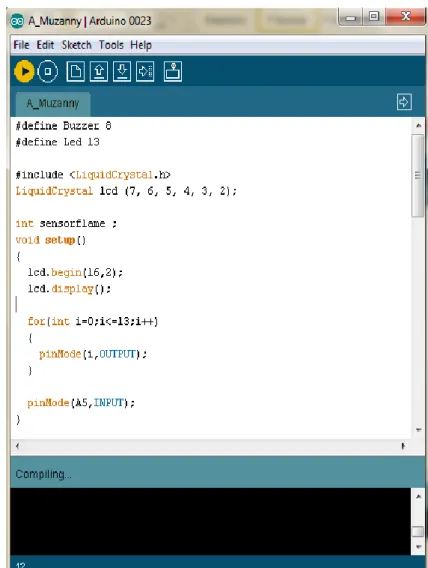Screen dimensions: 428x568
Task: Open the Help menu
Action: click(x=141, y=45)
